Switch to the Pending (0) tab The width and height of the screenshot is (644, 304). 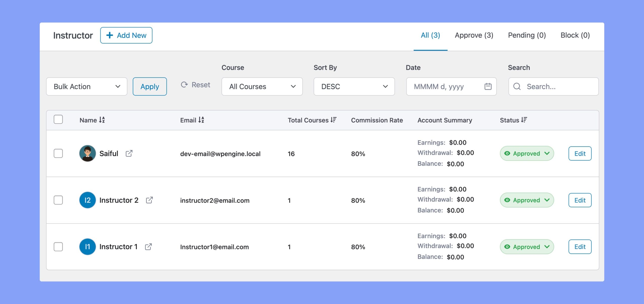coord(527,35)
